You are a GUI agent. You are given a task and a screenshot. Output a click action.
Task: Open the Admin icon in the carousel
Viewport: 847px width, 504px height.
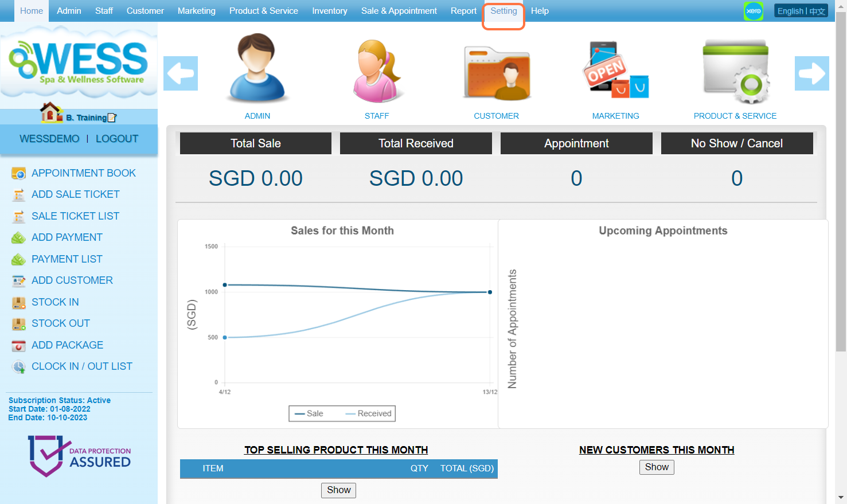coord(257,69)
